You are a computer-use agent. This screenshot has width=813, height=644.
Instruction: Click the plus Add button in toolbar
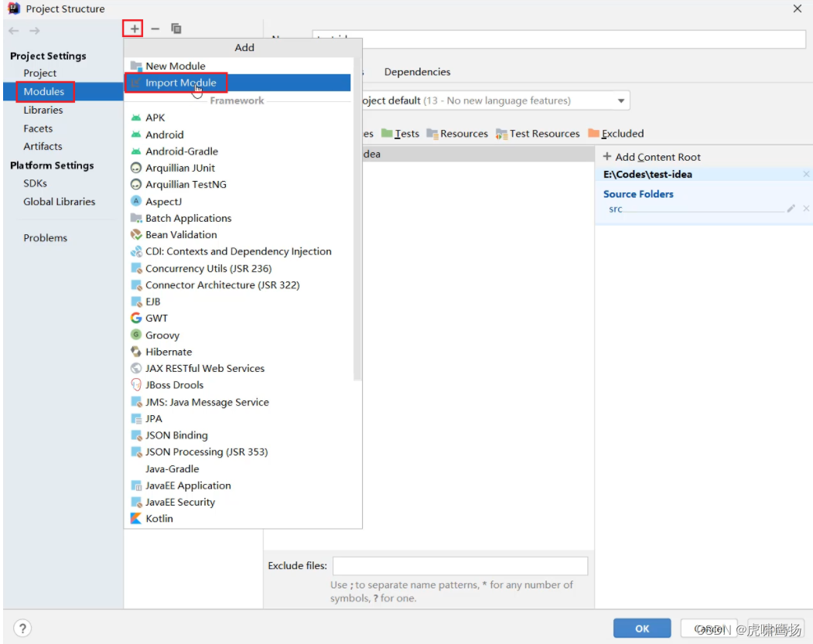point(134,29)
